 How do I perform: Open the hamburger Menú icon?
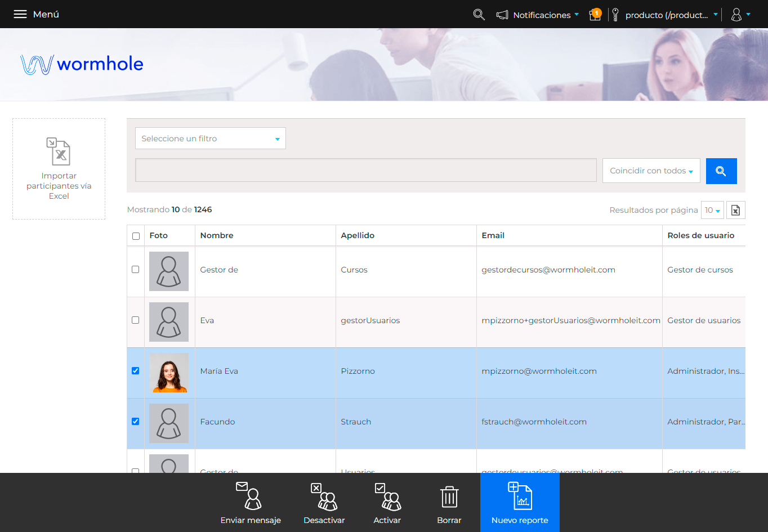pyautogui.click(x=20, y=14)
